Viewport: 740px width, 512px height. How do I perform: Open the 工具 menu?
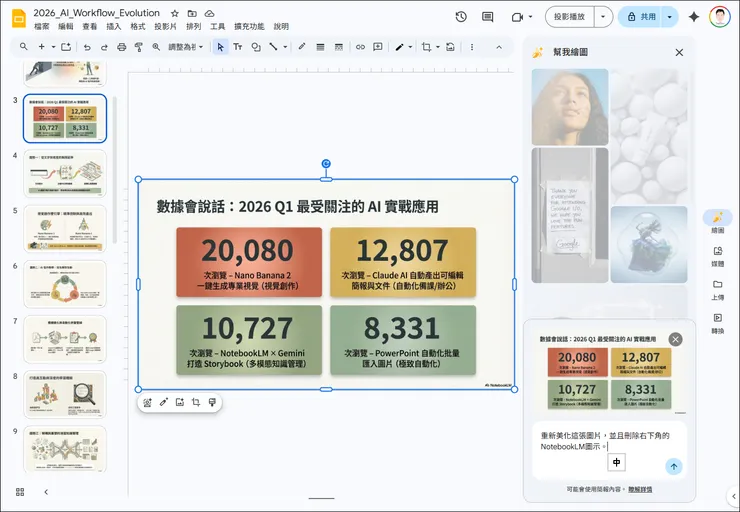[218, 26]
